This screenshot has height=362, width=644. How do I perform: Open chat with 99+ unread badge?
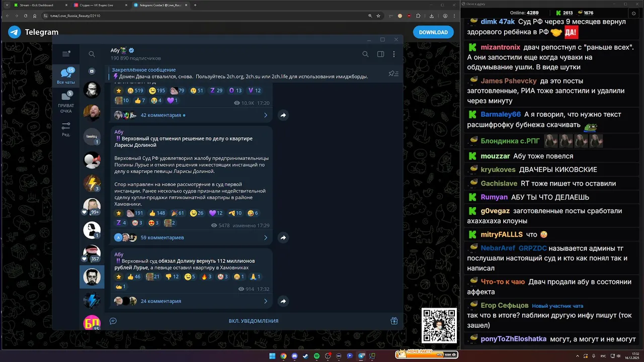92,206
